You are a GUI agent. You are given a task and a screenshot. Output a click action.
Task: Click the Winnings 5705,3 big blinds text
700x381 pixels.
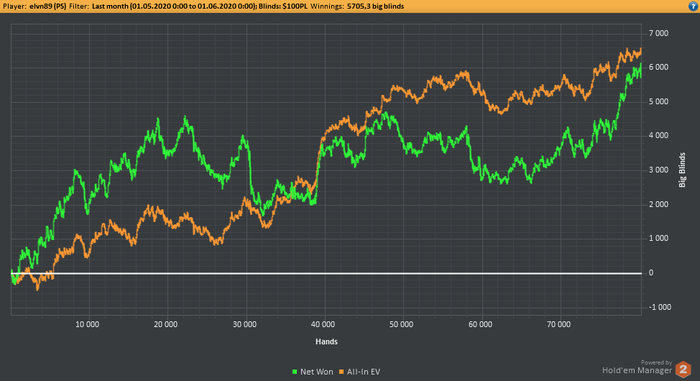click(x=357, y=6)
